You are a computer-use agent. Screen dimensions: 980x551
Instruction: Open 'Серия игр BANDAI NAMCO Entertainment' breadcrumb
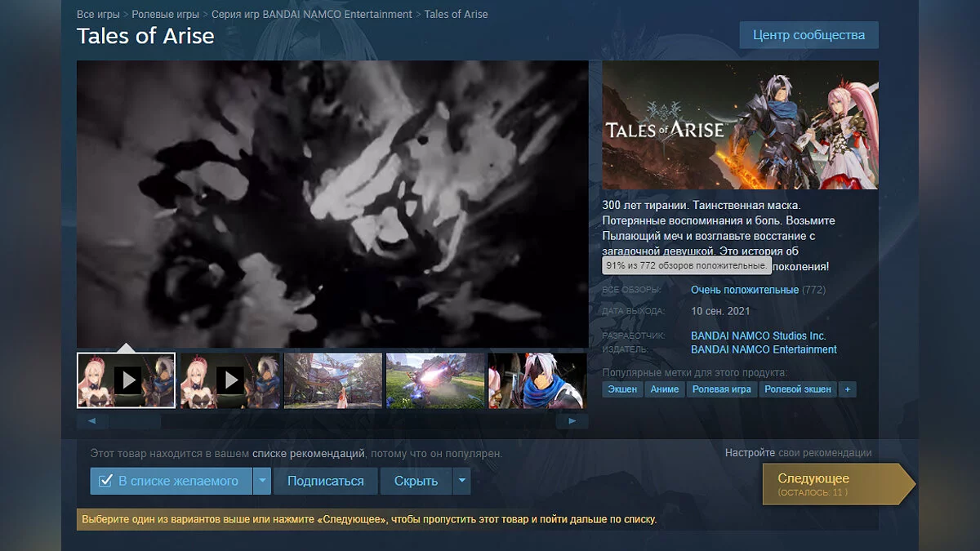(x=312, y=15)
